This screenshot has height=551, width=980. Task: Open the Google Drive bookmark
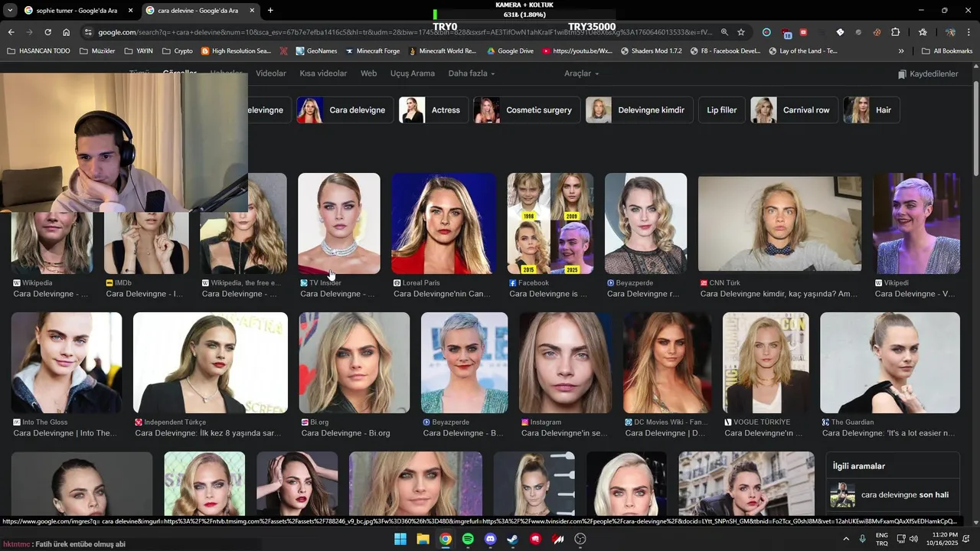point(510,51)
